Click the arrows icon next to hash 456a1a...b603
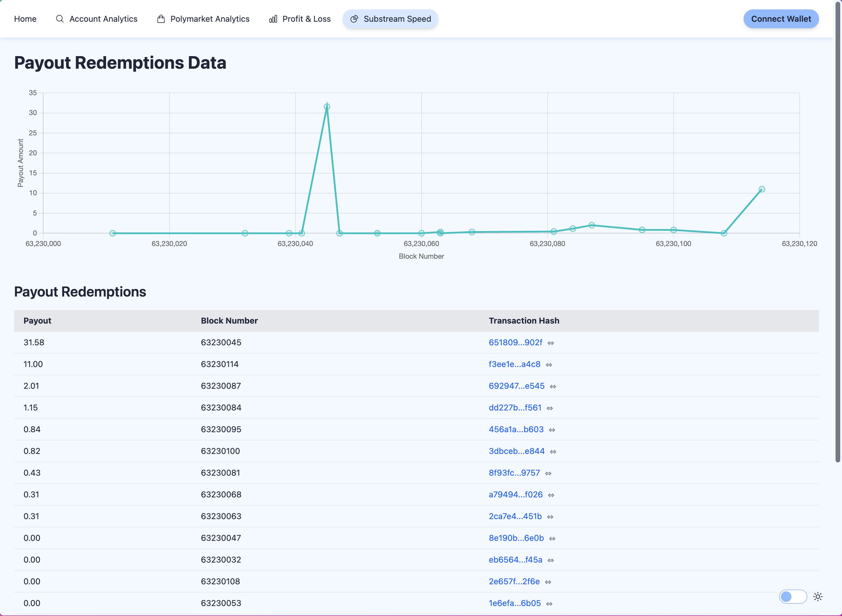Viewport: 842px width, 616px height. (552, 430)
